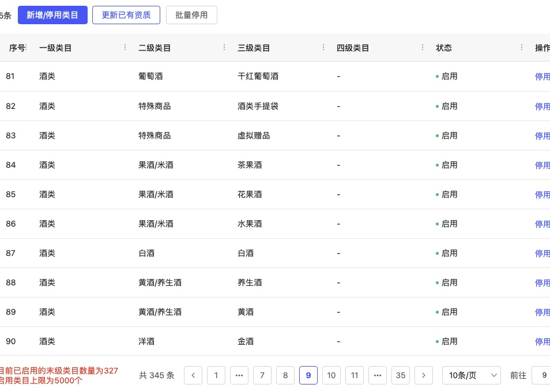
Task: Open column menu for 状态 header
Action: [522, 48]
